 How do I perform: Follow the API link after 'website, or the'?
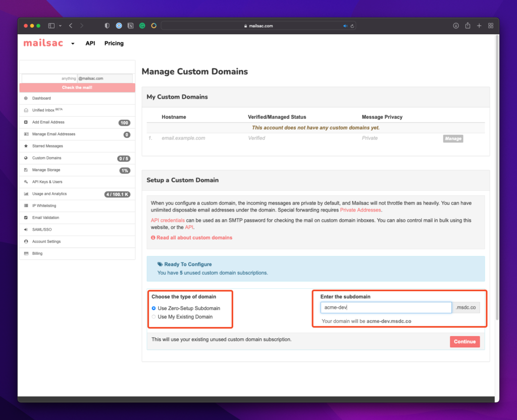(189, 227)
